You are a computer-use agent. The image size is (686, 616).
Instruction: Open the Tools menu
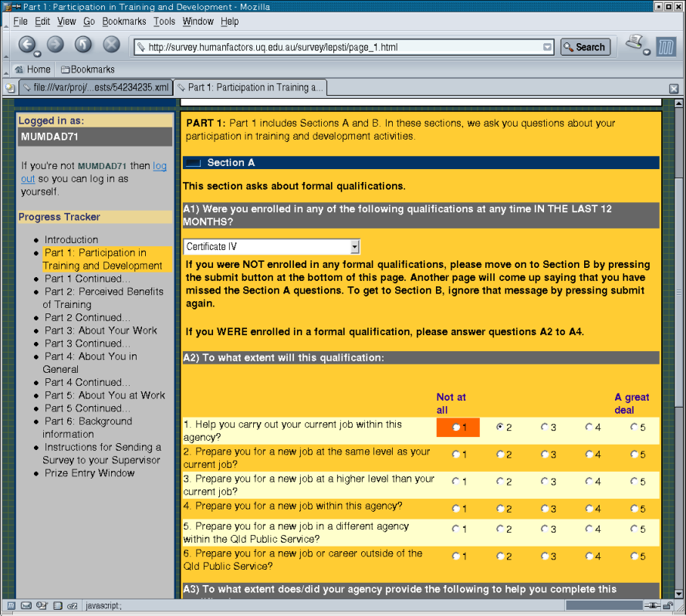[164, 22]
